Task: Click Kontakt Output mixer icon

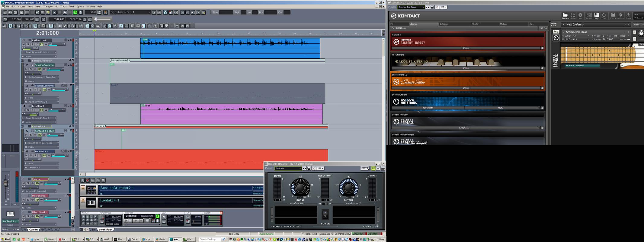Action: pyautogui.click(x=589, y=16)
